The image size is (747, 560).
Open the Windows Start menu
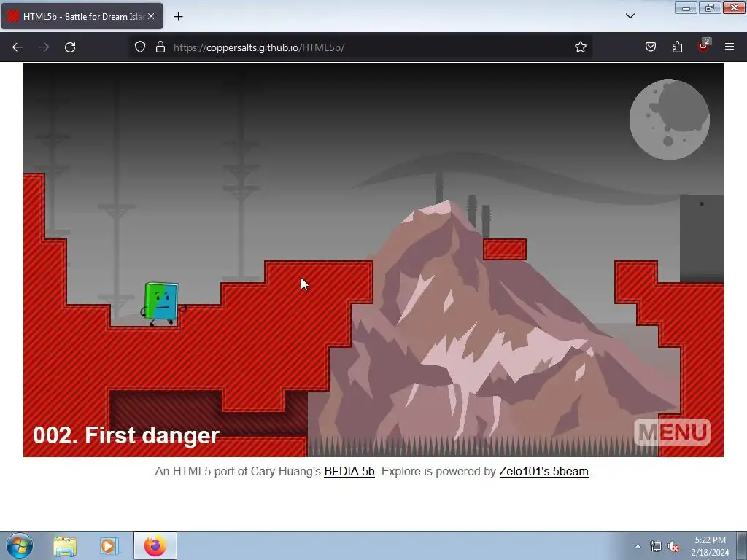coord(19,545)
